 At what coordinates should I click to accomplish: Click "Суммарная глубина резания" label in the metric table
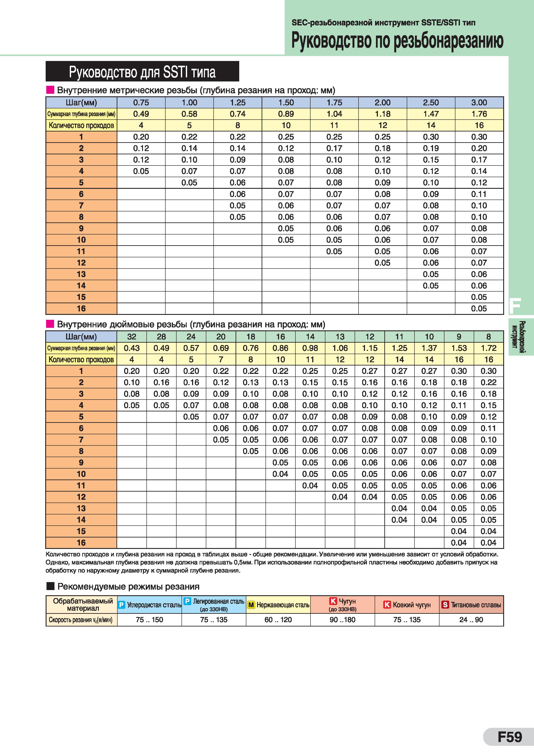[x=81, y=114]
